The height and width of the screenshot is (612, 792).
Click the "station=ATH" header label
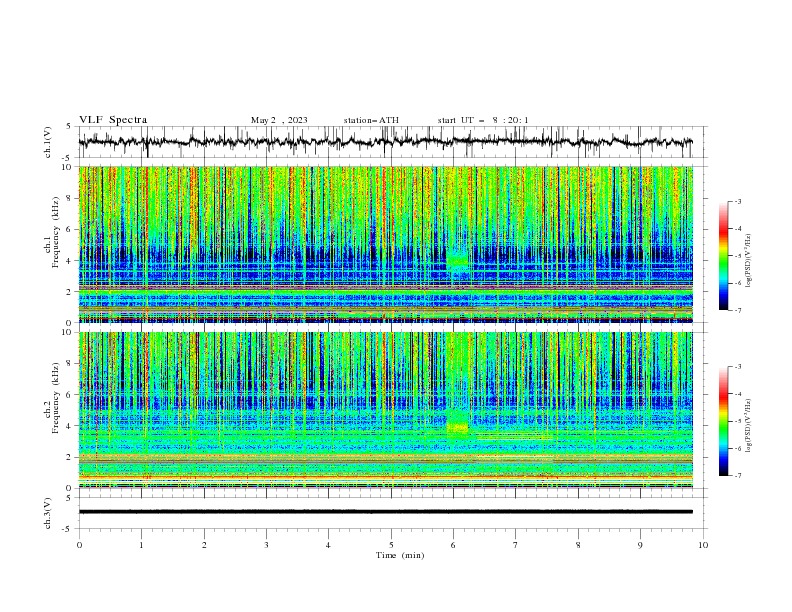(371, 120)
